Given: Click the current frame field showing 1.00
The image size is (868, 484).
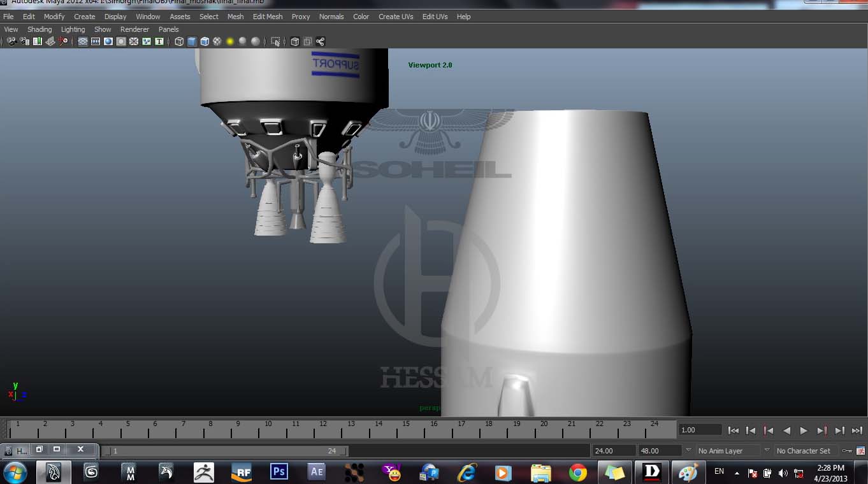Looking at the screenshot, I should [700, 430].
